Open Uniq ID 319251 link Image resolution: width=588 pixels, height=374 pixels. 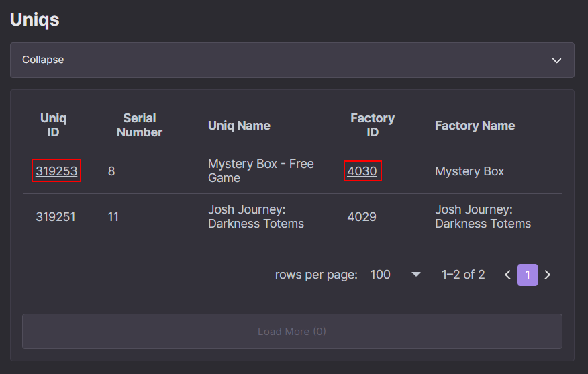(56, 217)
